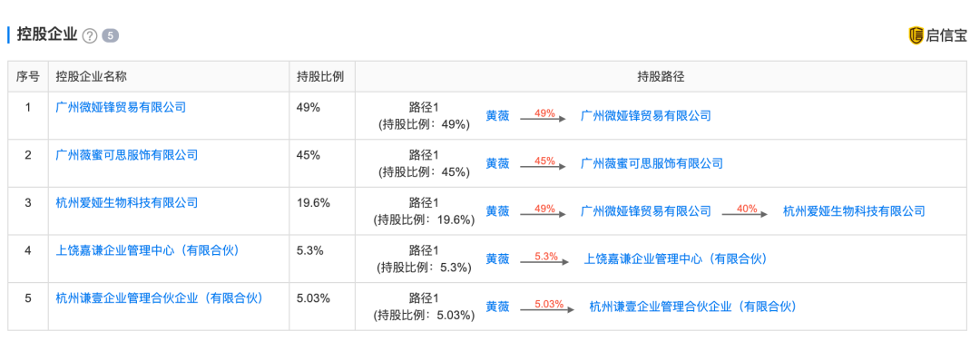Click the 控股企业名称 column header
980x351 pixels.
tap(91, 77)
